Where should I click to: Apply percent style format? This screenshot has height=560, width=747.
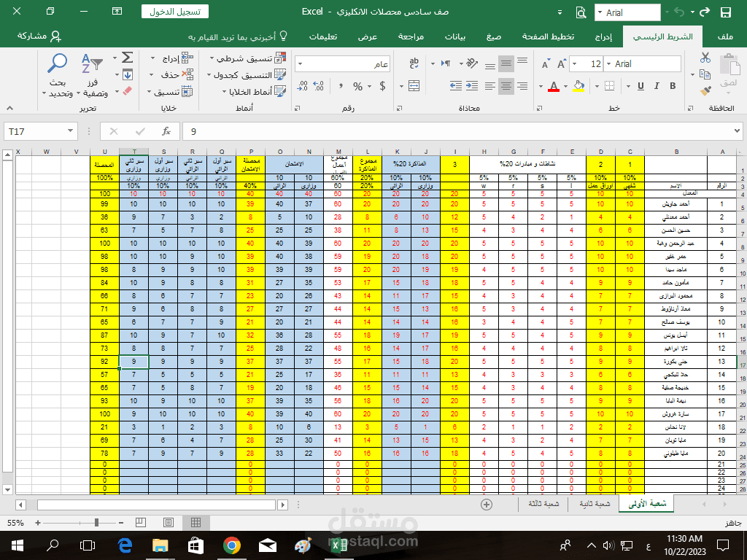pos(357,86)
